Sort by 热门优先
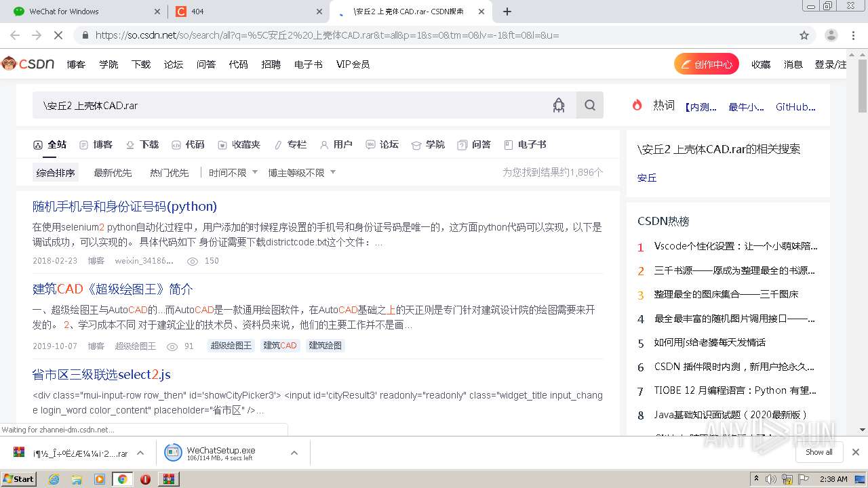The height and width of the screenshot is (488, 868). pos(169,173)
